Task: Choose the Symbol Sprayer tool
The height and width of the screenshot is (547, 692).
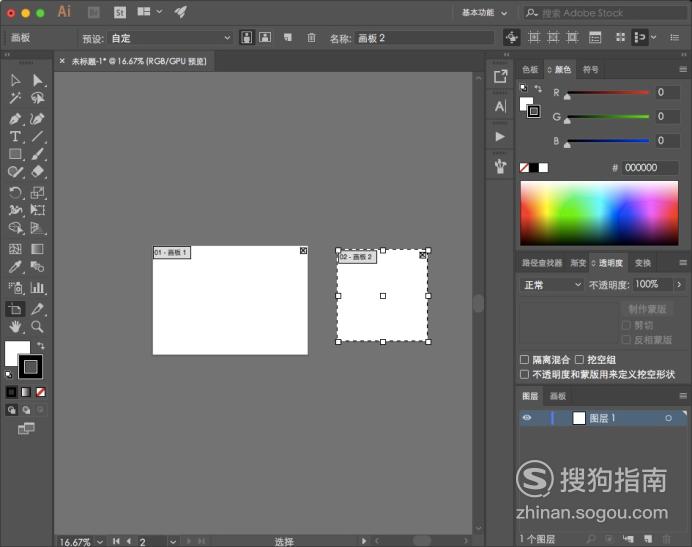Action: pyautogui.click(x=15, y=288)
